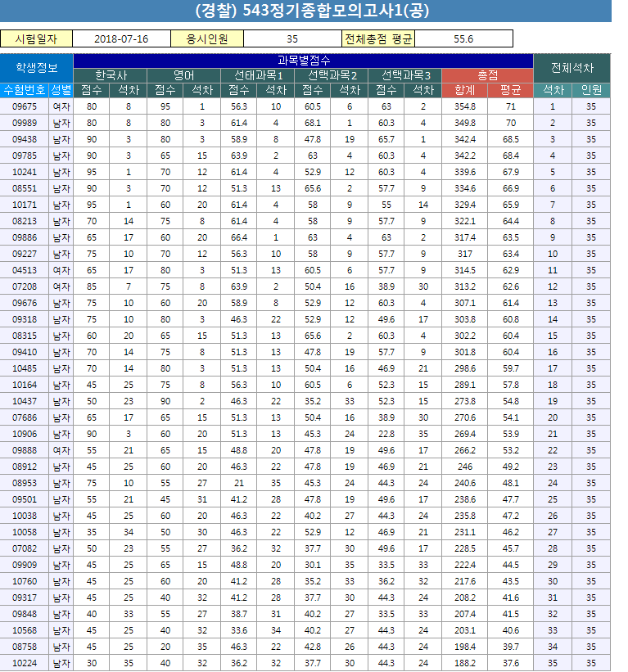Click the 학생정보 header cell
The width and height of the screenshot is (628, 672).
tap(37, 68)
